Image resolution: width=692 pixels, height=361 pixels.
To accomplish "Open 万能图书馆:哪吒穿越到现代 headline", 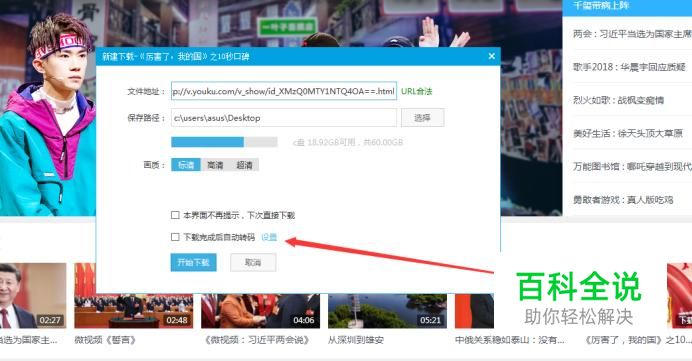I will point(632,166).
